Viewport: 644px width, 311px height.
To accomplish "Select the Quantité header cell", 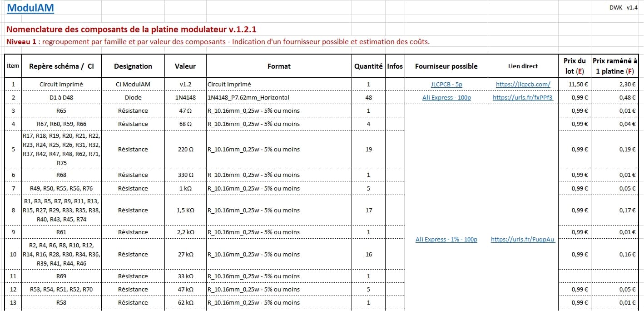I will [x=368, y=66].
